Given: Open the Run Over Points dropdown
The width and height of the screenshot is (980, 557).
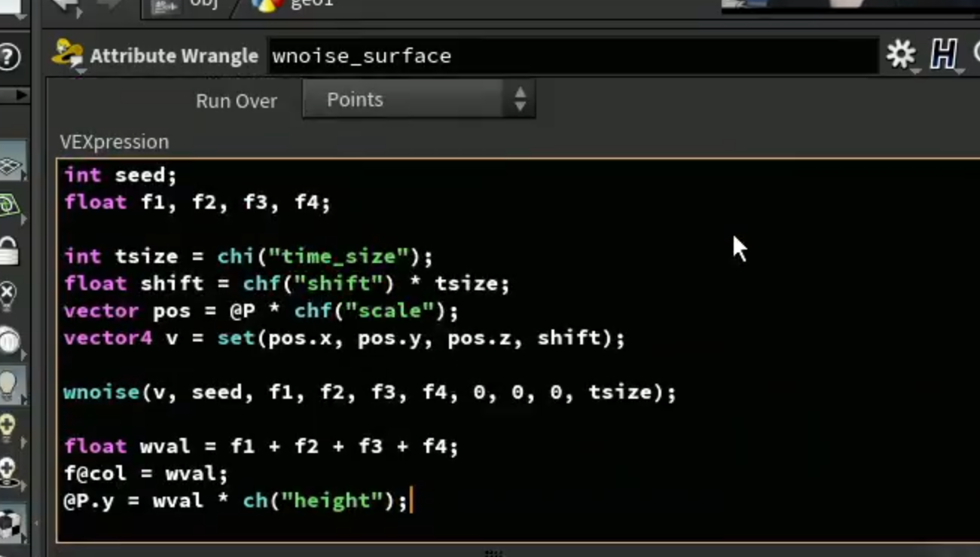Looking at the screenshot, I should pyautogui.click(x=419, y=99).
